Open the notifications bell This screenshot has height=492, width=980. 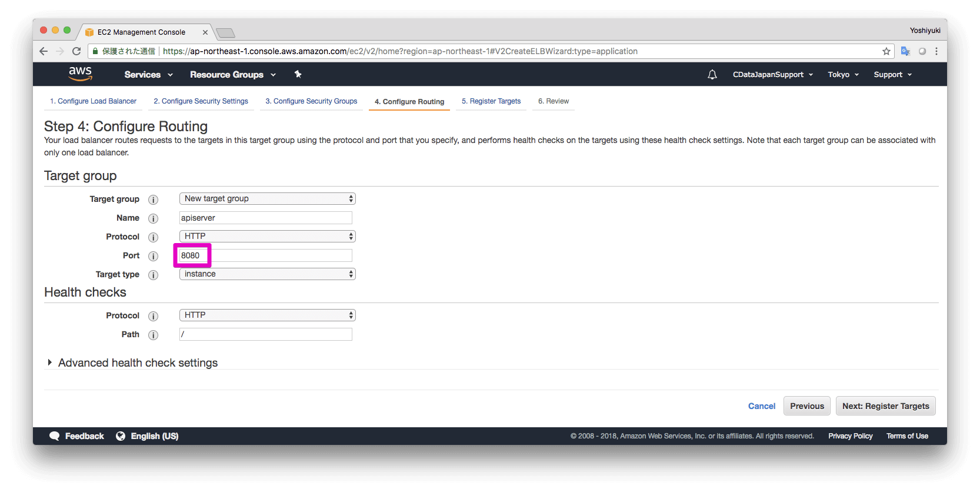click(712, 75)
